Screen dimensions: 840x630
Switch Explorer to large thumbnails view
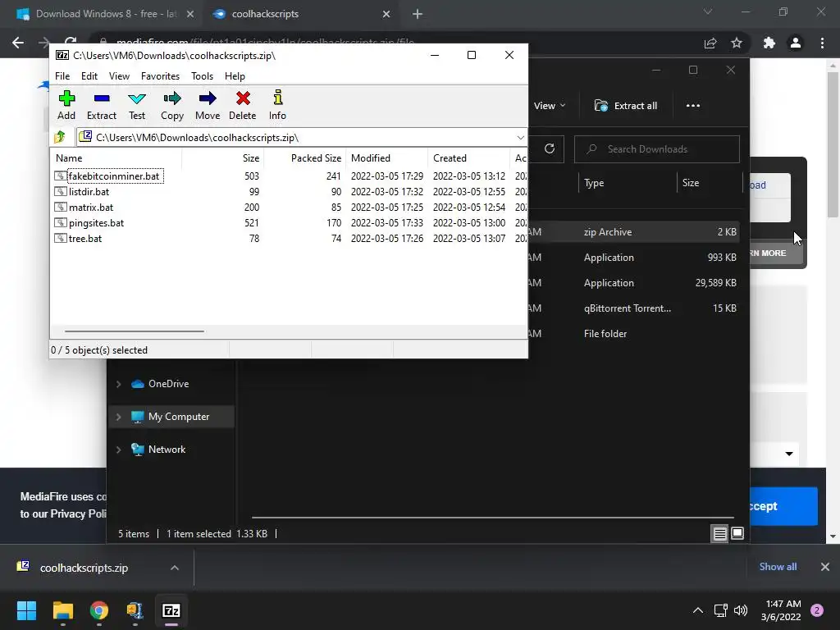click(737, 533)
